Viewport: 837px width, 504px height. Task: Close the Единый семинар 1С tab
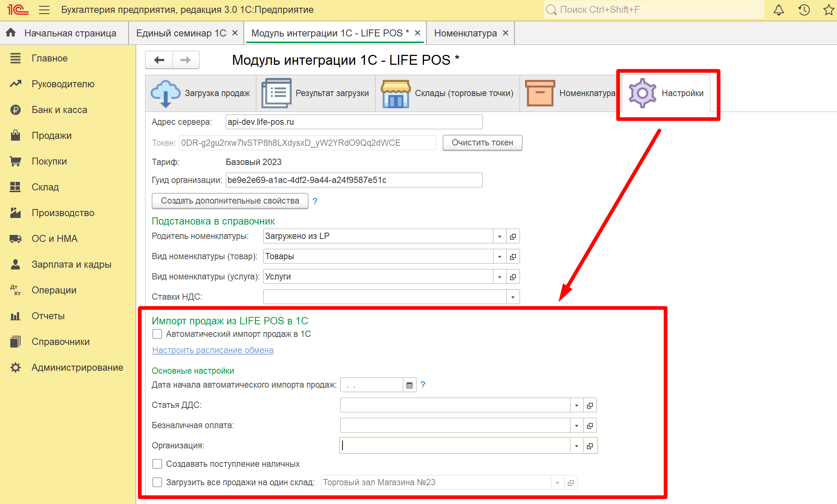click(x=235, y=33)
